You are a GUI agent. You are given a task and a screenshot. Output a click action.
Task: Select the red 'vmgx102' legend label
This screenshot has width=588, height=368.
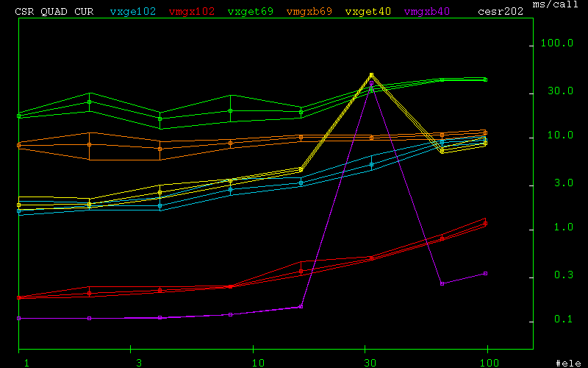coord(192,11)
